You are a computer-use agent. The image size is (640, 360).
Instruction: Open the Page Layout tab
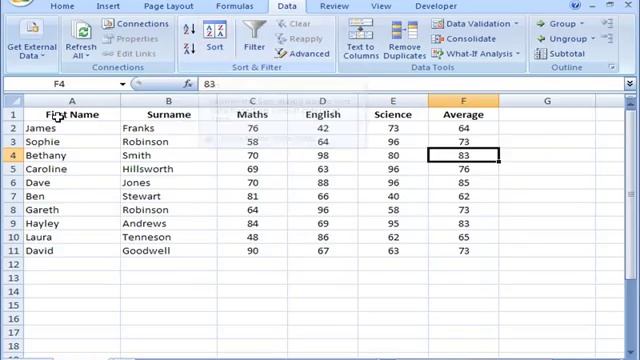(169, 6)
